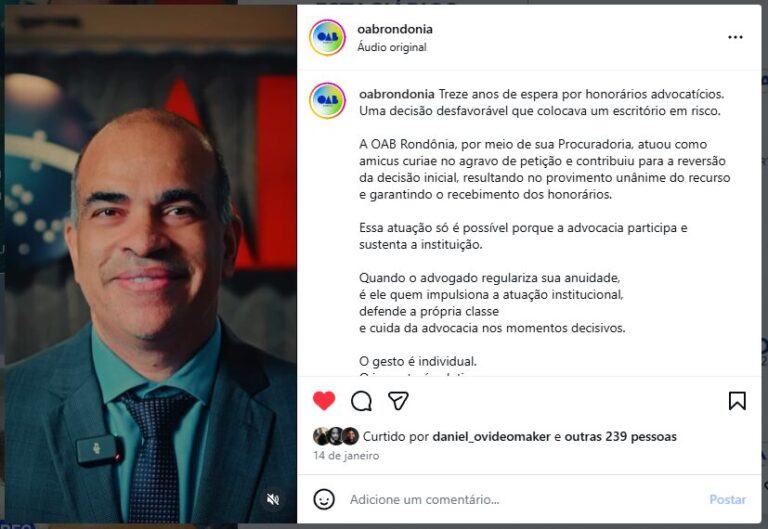View outras 239 pessoas likes list
768x529 pixels.
[621, 436]
